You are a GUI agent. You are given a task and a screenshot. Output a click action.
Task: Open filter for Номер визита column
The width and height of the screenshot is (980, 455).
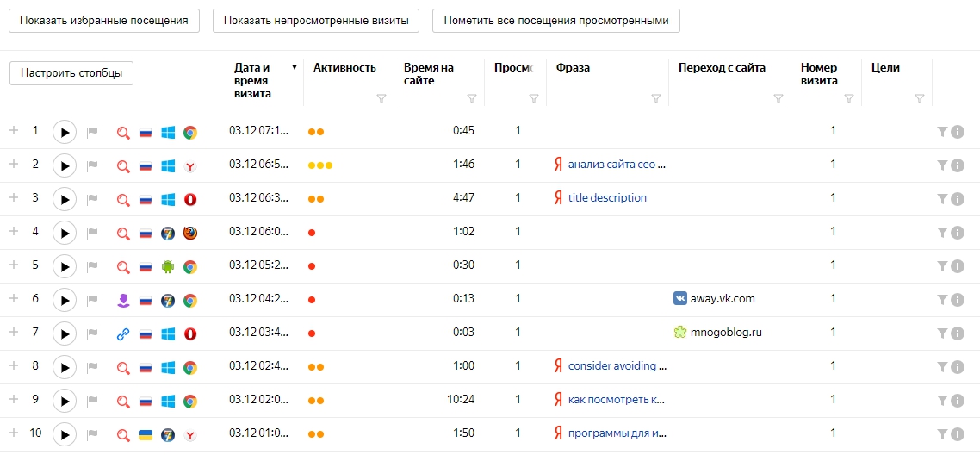[849, 99]
